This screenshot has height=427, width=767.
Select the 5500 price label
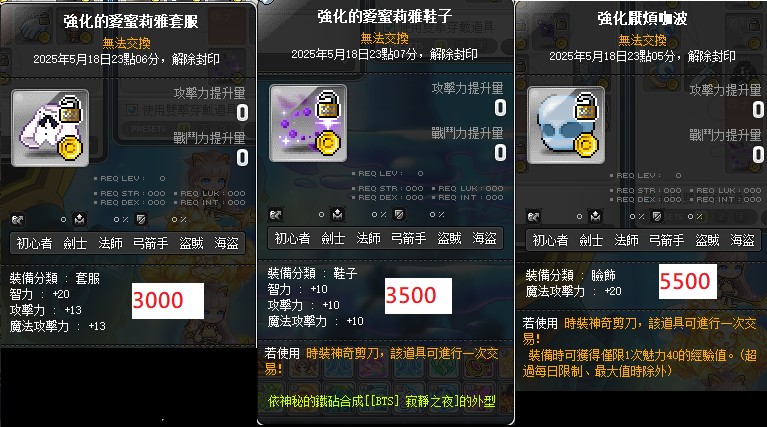tap(687, 281)
